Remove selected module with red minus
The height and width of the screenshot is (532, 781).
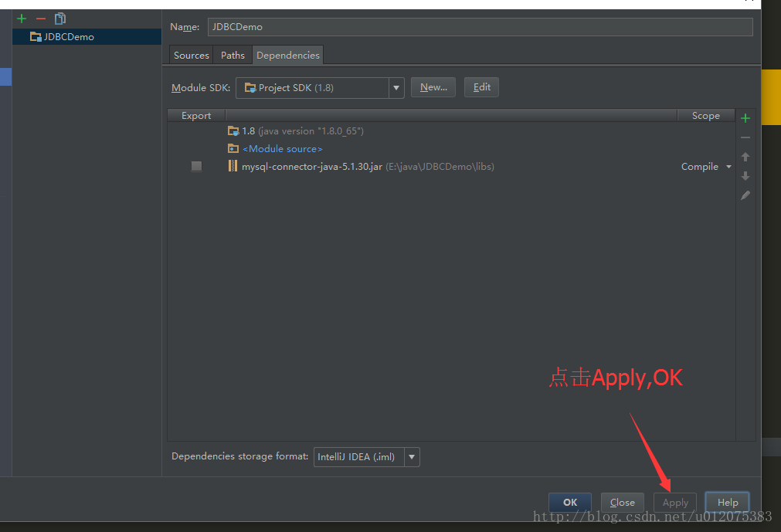(x=41, y=19)
